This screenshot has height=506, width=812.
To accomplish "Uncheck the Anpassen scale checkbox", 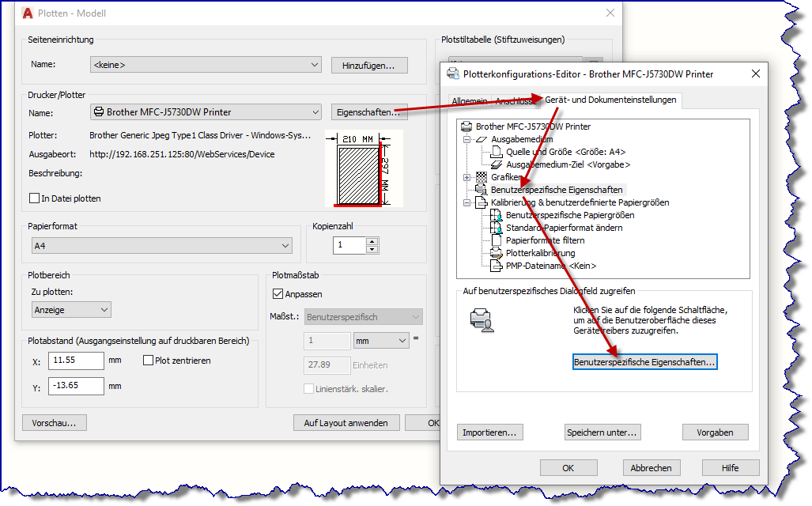I will (278, 294).
